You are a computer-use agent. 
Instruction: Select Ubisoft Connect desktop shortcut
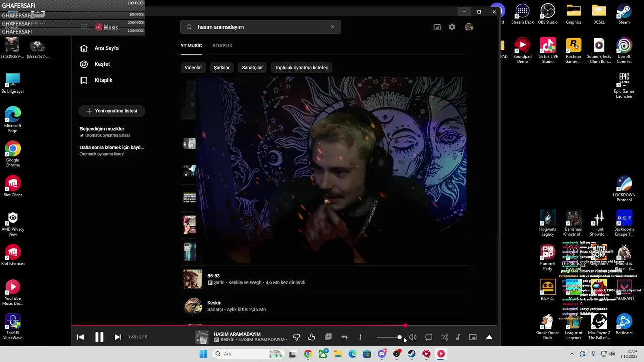point(624,51)
